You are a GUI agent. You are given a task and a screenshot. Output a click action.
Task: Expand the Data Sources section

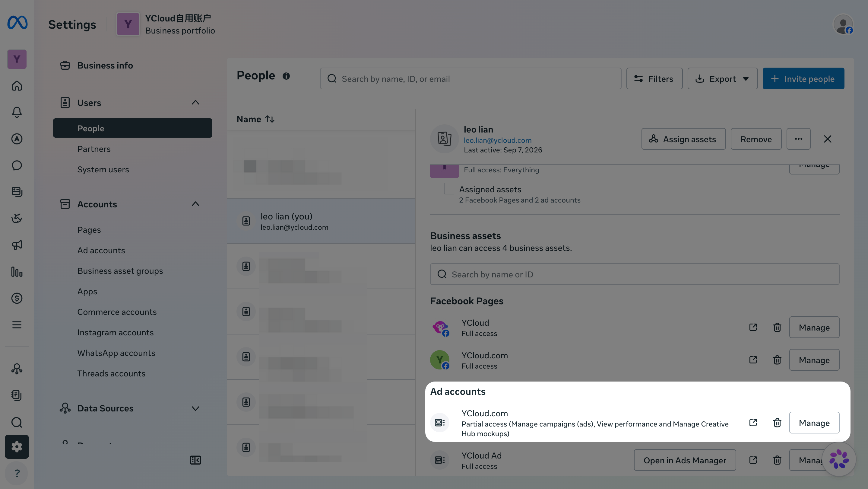pos(195,408)
